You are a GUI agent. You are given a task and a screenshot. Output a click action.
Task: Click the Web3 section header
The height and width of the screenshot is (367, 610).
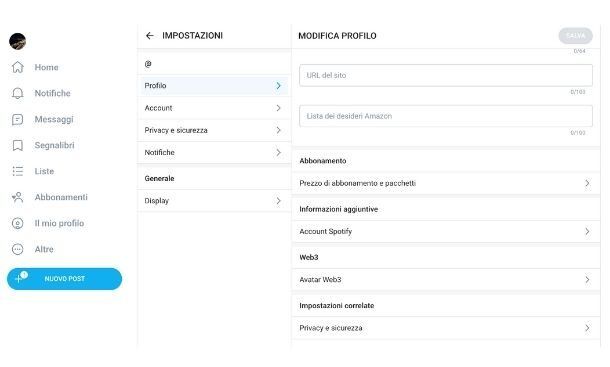(309, 257)
